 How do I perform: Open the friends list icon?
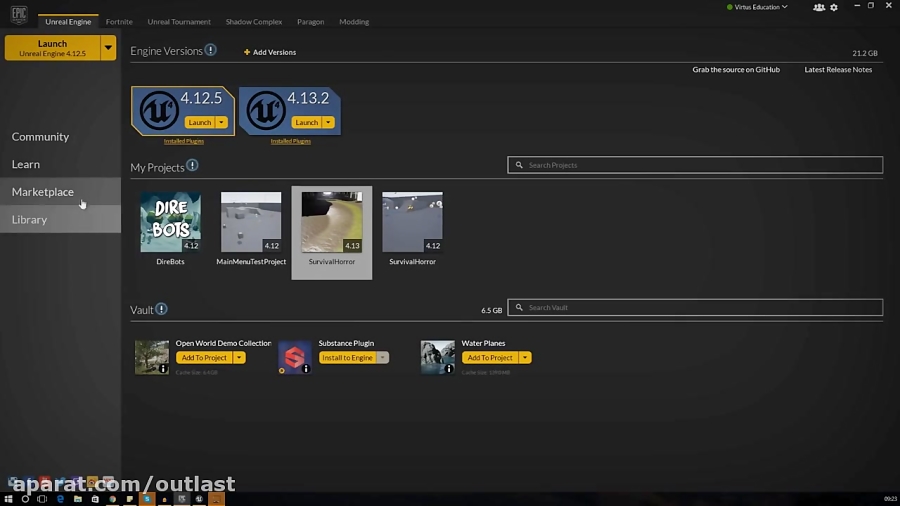click(x=819, y=7)
